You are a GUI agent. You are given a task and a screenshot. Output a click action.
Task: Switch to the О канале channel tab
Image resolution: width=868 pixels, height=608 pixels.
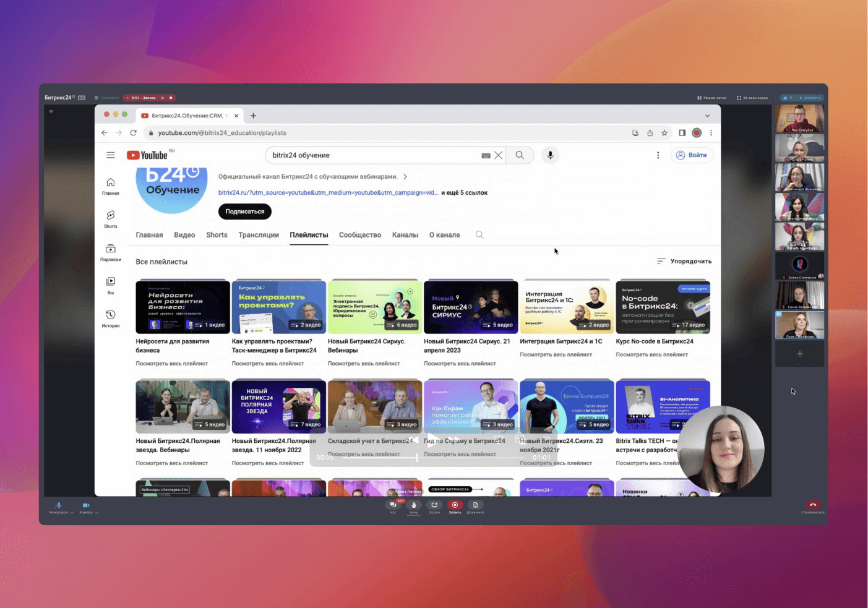[445, 235]
